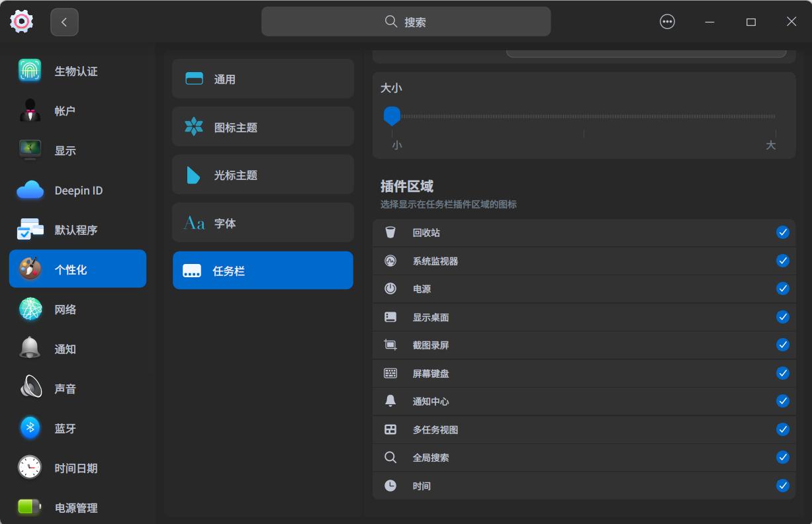Click the Personalization (个性化) palette icon
812x524 pixels.
click(30, 269)
